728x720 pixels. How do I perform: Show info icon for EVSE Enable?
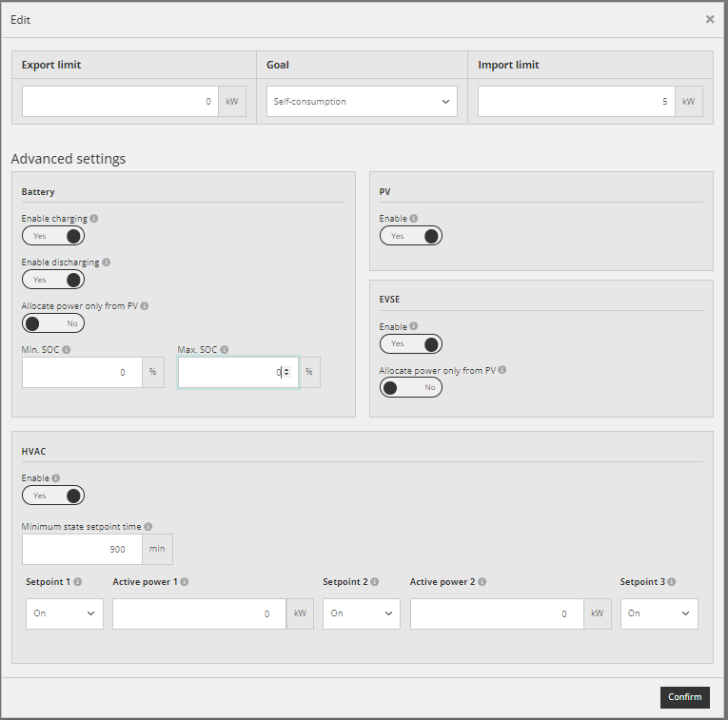(414, 326)
